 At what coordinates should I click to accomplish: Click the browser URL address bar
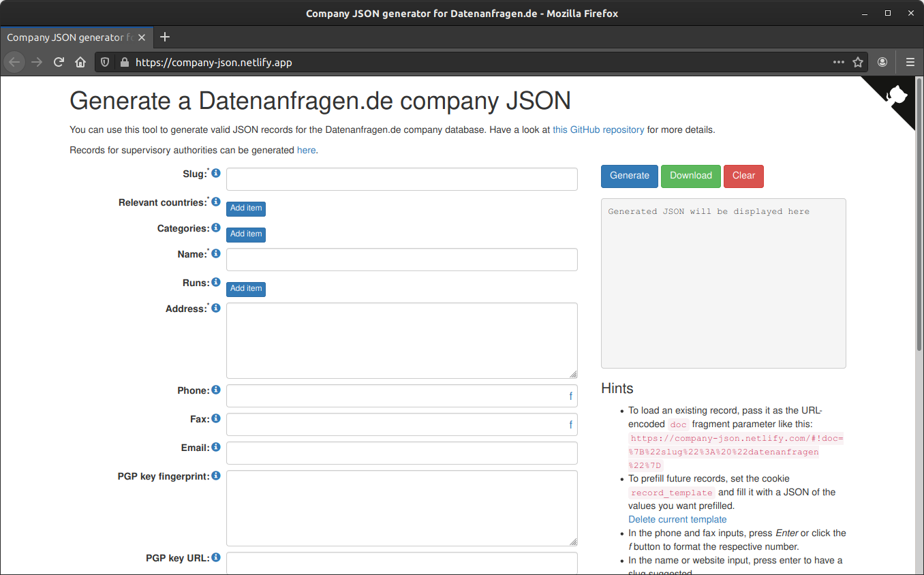(x=480, y=62)
